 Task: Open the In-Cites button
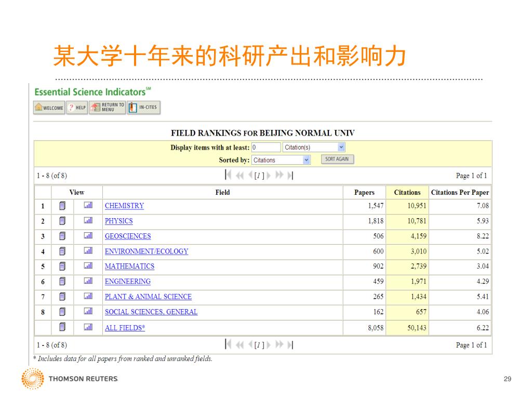(x=143, y=108)
